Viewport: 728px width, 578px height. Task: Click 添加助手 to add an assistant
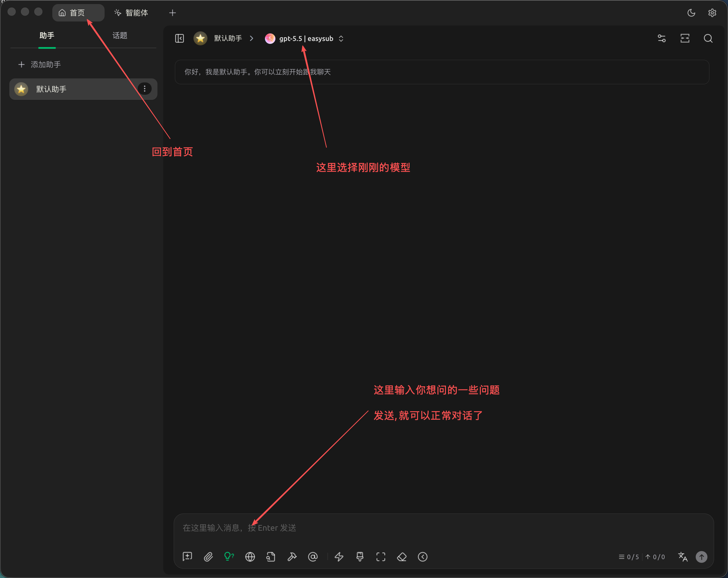point(40,64)
